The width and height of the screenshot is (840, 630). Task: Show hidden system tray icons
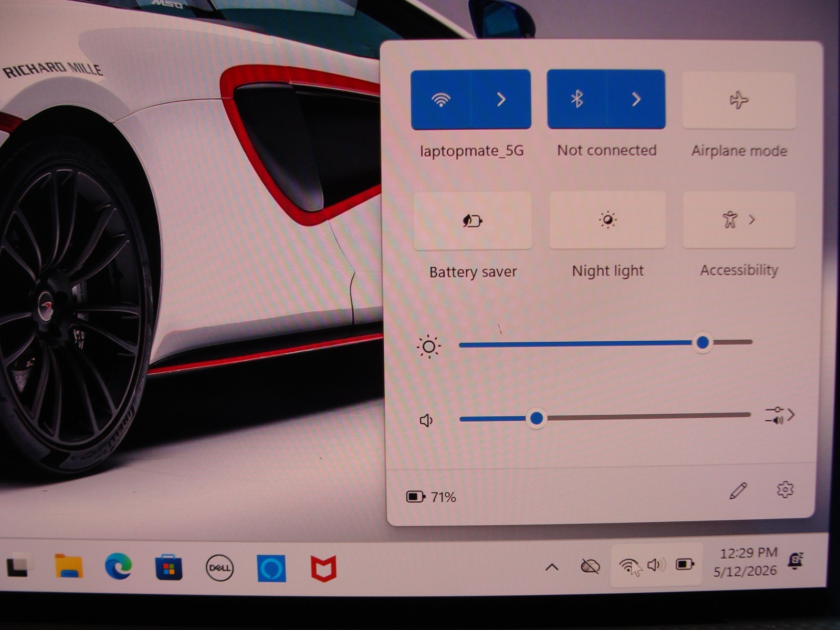pyautogui.click(x=552, y=567)
